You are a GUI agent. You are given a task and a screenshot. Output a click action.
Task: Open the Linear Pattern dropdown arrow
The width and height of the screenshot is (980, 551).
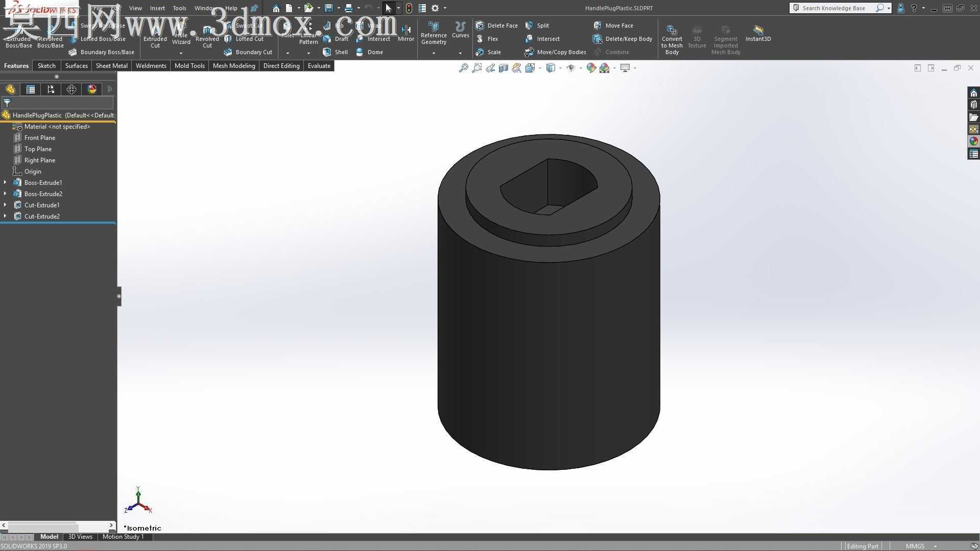point(308,53)
